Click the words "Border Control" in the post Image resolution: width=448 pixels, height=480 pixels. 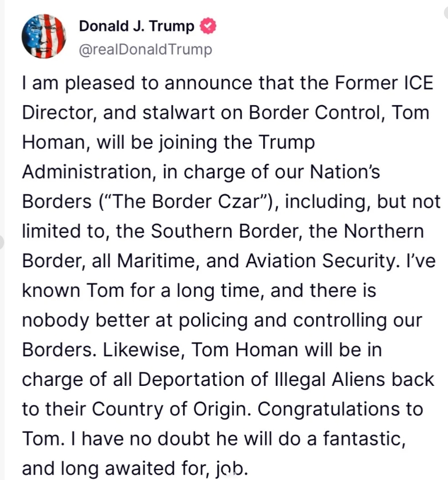click(x=317, y=113)
